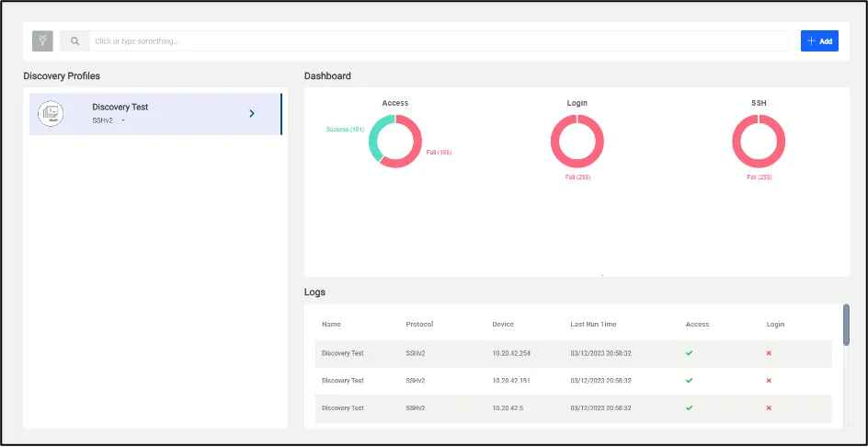Click device IP 10.20.42.5

(508, 407)
